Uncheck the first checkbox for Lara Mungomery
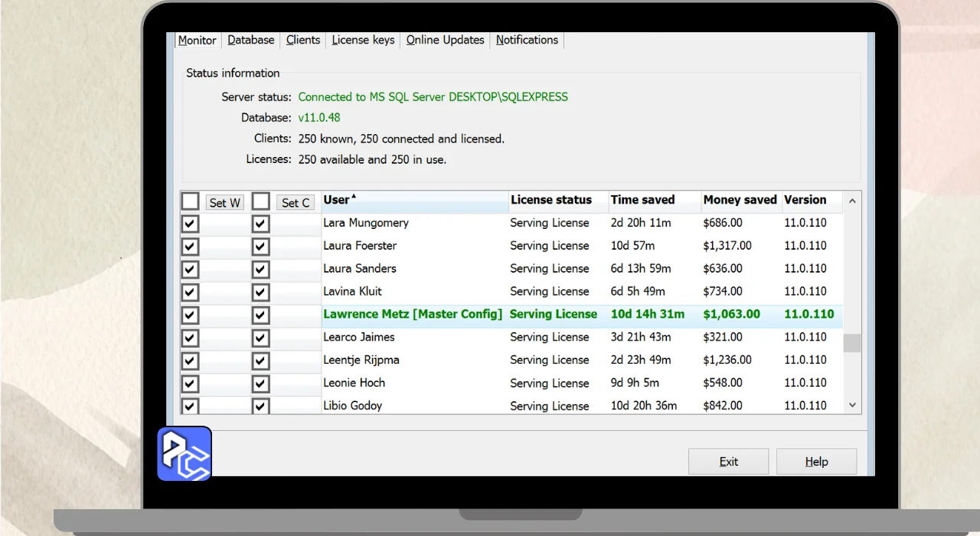980x536 pixels. (x=190, y=224)
